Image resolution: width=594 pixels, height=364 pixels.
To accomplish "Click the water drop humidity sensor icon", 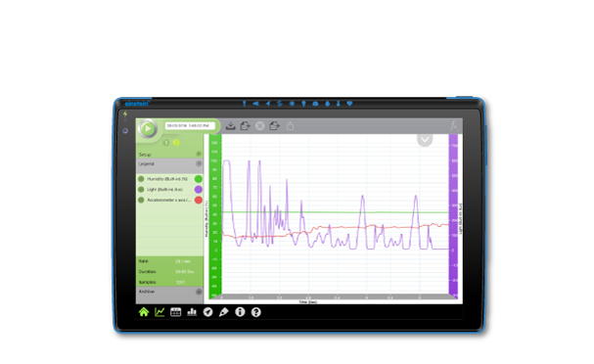I will [327, 103].
